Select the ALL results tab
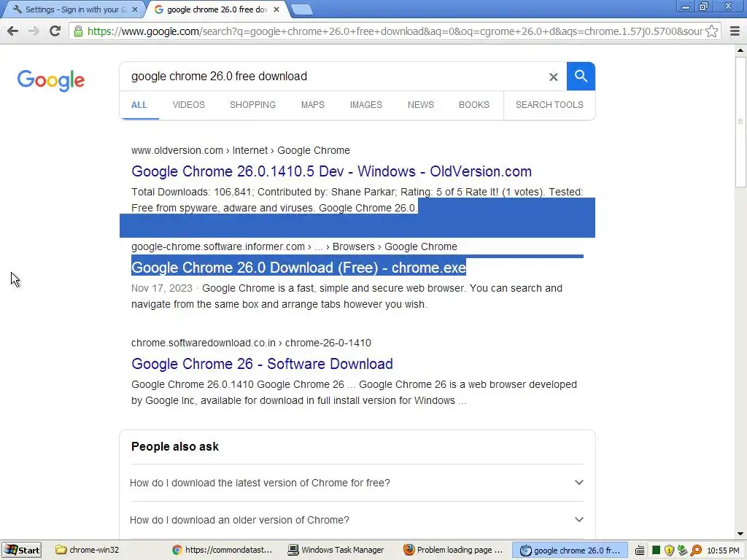This screenshot has height=560, width=747. 139,105
